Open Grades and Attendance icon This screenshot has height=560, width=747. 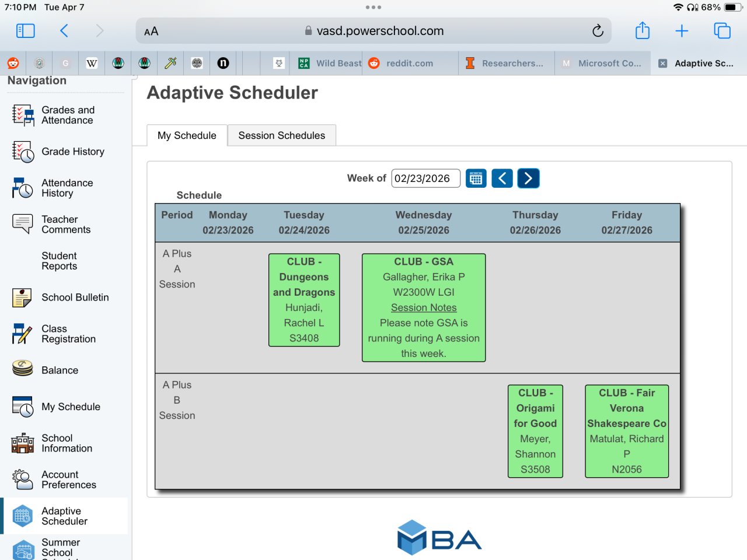tap(23, 116)
